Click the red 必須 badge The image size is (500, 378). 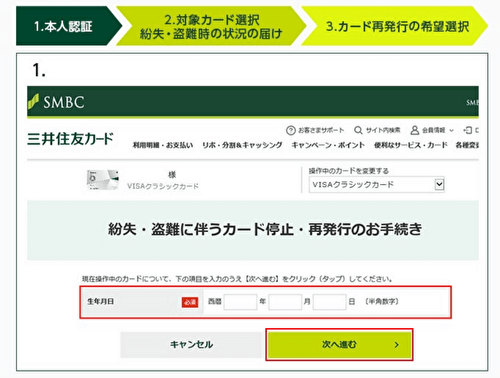click(x=190, y=302)
